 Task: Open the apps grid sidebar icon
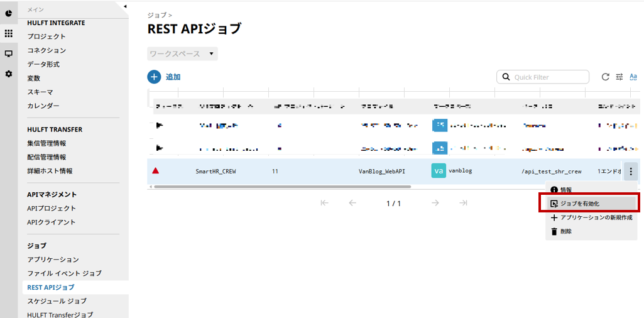click(9, 33)
